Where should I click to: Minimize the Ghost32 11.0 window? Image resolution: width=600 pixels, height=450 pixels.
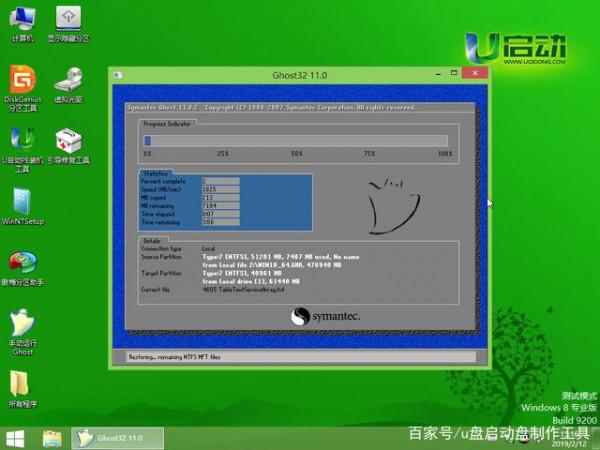point(441,74)
